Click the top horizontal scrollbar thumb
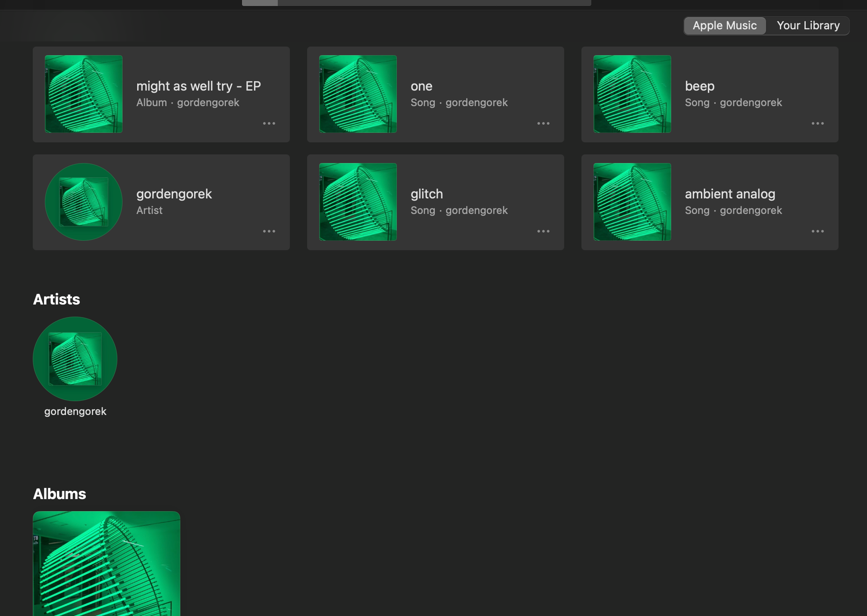Image resolution: width=867 pixels, height=616 pixels. 260,3
